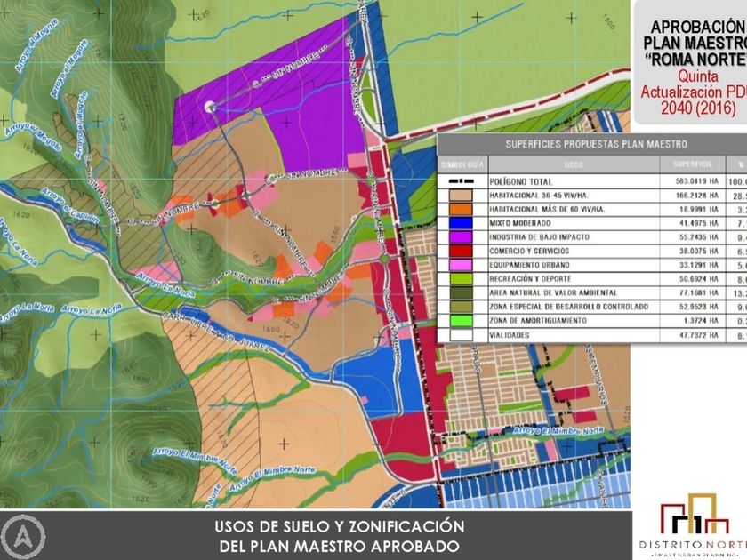Click the north arrow compass icon
The width and height of the screenshot is (747, 560).
coord(23,537)
